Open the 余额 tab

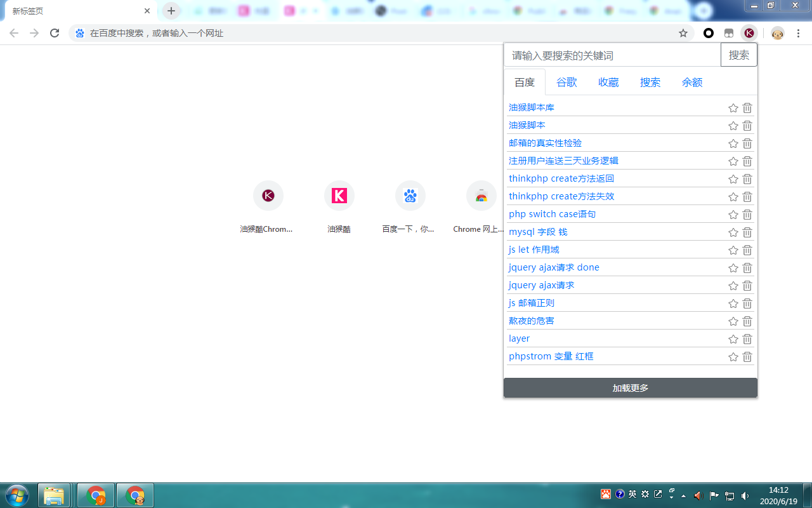[692, 82]
